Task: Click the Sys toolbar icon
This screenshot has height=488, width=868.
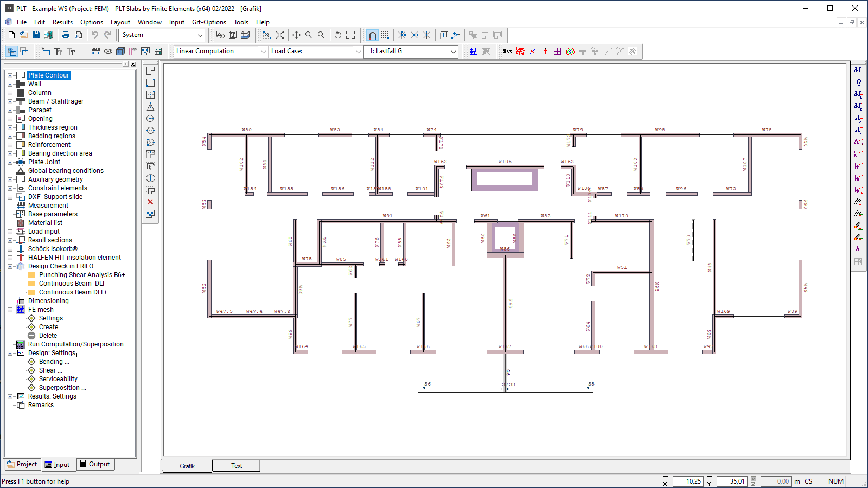Action: pyautogui.click(x=507, y=51)
